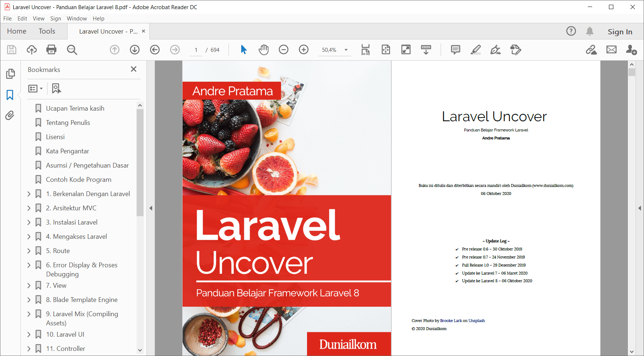The width and height of the screenshot is (644, 356).
Task: Click the Save file icon
Action: (x=12, y=50)
